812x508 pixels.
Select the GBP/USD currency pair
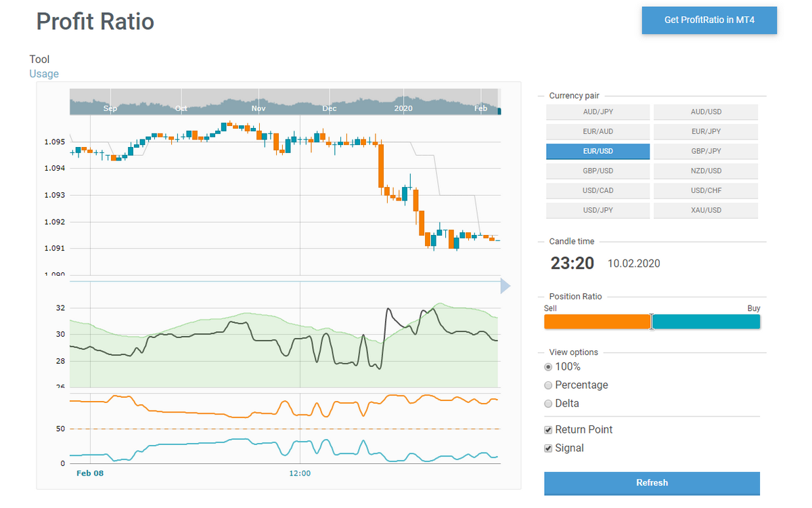[x=597, y=171]
